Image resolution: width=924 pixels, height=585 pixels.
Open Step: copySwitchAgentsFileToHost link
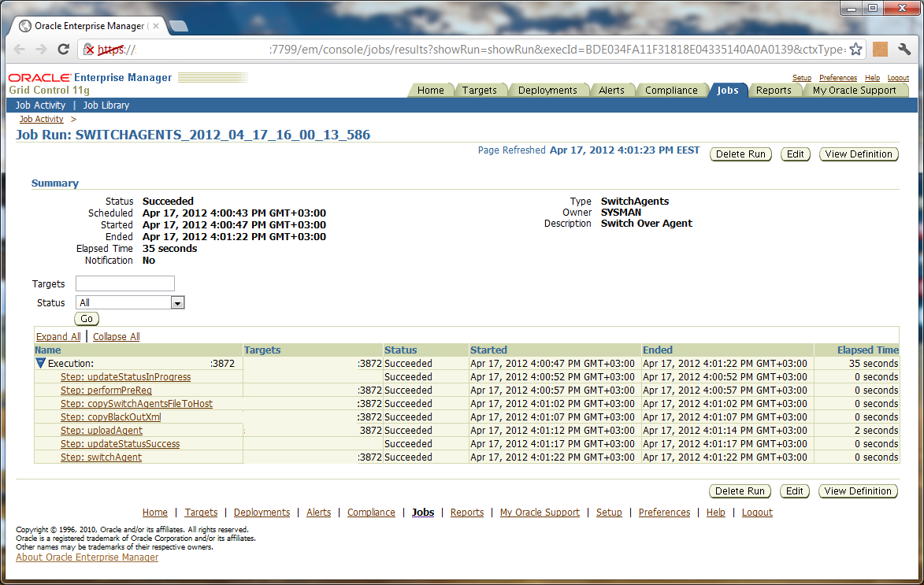click(x=137, y=404)
